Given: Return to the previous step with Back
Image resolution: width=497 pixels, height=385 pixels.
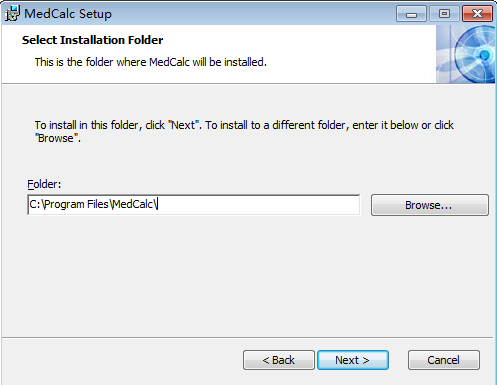Looking at the screenshot, I should pos(279,360).
